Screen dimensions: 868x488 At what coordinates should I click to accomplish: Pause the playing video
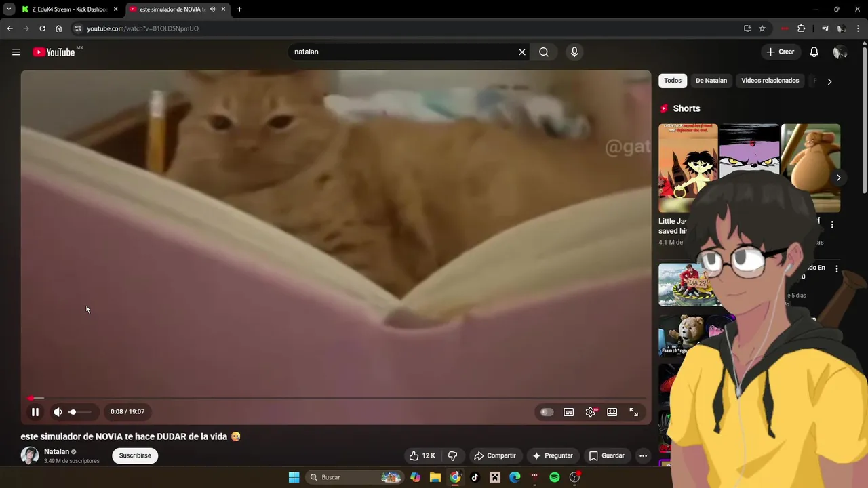35,412
